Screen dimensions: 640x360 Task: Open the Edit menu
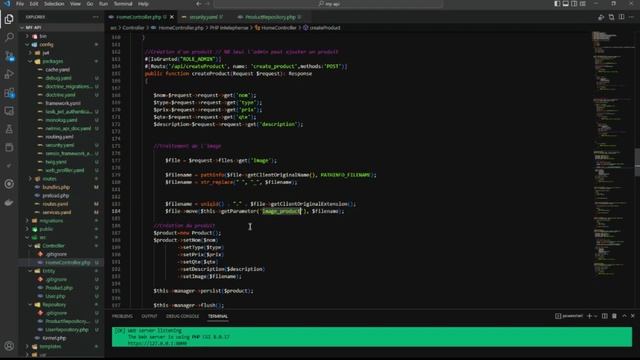coord(34,4)
